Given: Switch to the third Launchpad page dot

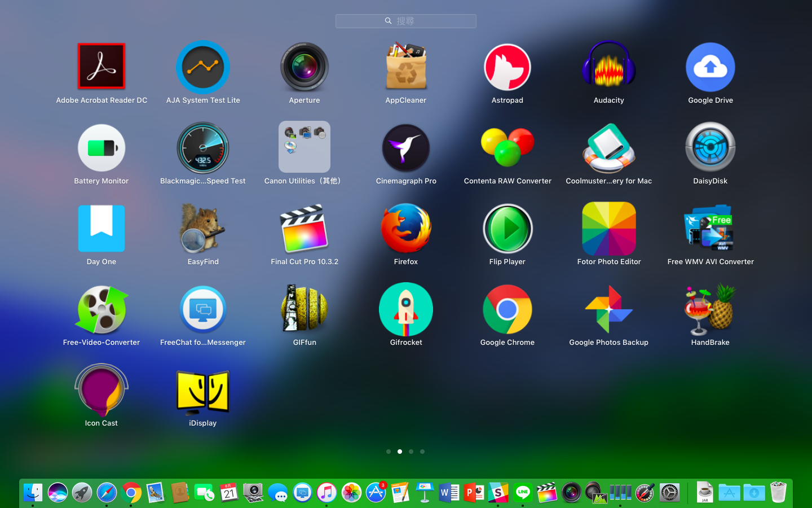Looking at the screenshot, I should pyautogui.click(x=411, y=452).
